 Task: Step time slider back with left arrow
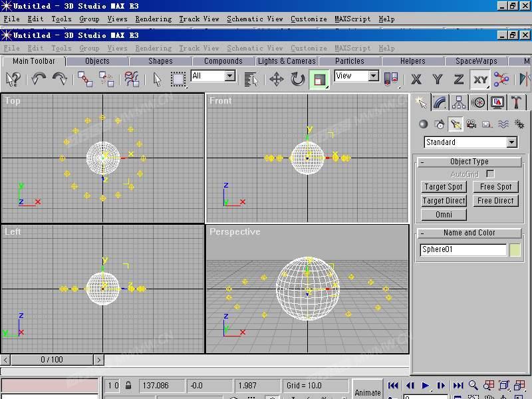click(x=5, y=360)
